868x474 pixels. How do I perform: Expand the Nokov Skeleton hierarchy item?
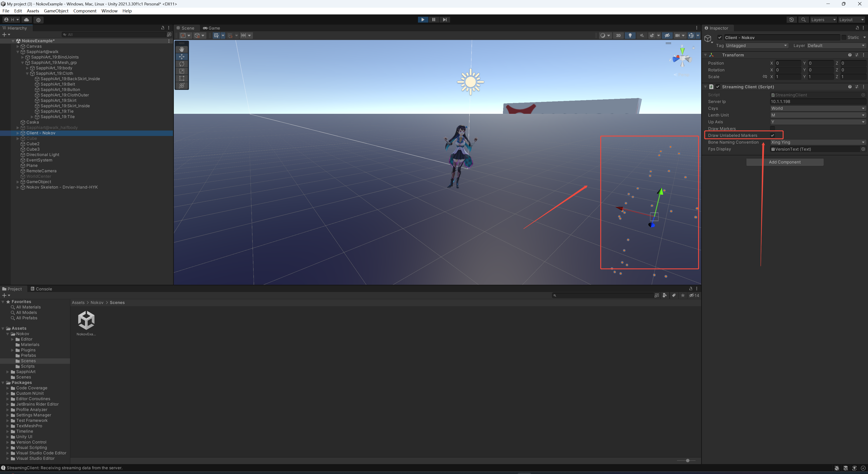pyautogui.click(x=18, y=187)
